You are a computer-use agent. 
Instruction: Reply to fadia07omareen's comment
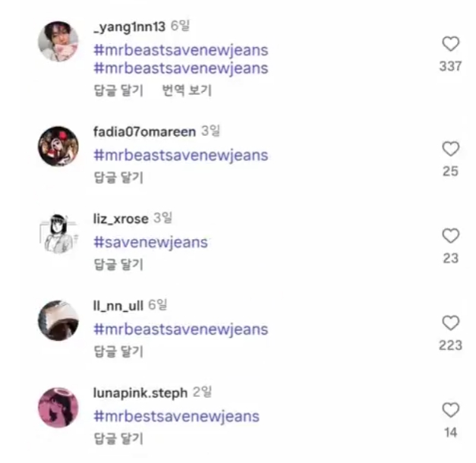[118, 178]
